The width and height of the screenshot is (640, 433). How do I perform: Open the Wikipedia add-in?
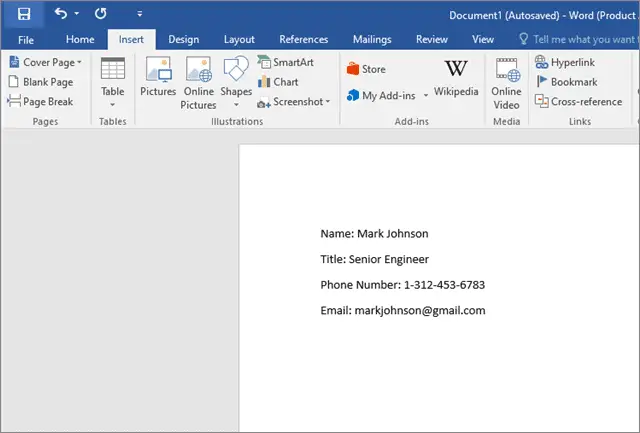coord(456,78)
